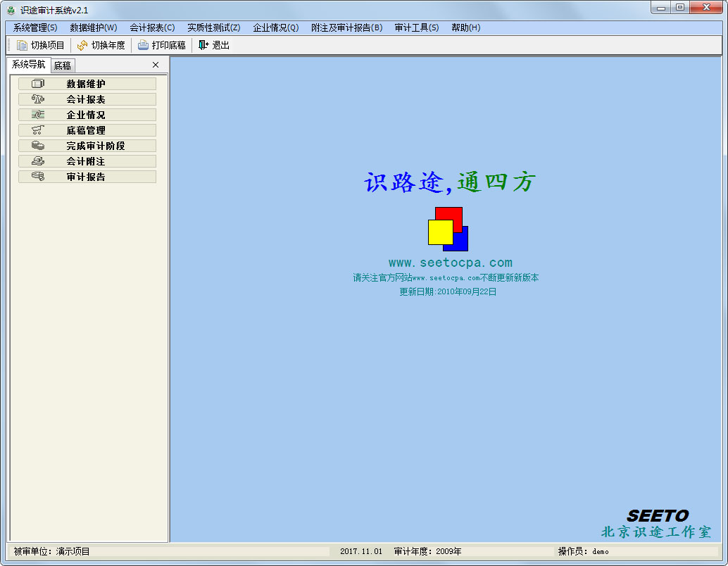Click the 打印底稿 toolbar label
Viewport: 728px width, 566px height.
coord(168,45)
